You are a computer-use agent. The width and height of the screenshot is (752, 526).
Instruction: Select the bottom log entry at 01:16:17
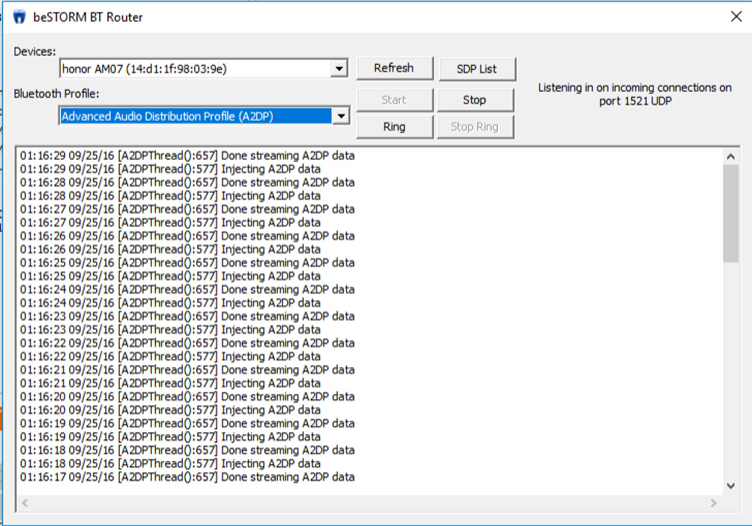pyautogui.click(x=187, y=477)
